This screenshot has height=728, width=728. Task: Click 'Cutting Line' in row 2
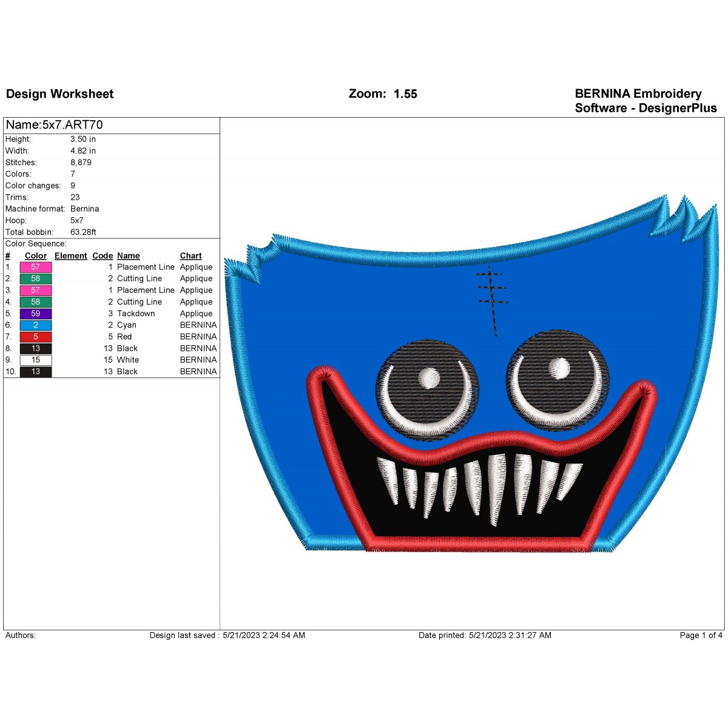click(x=140, y=278)
